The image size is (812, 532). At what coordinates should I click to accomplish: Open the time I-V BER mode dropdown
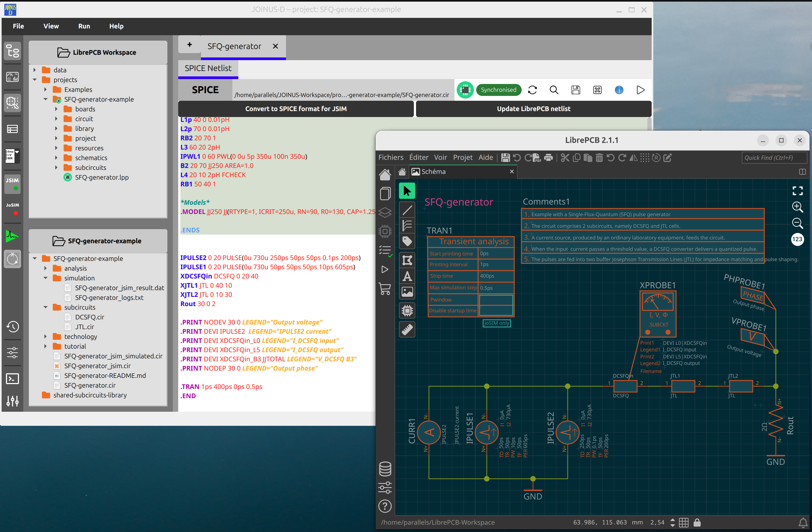pyautogui.click(x=13, y=156)
